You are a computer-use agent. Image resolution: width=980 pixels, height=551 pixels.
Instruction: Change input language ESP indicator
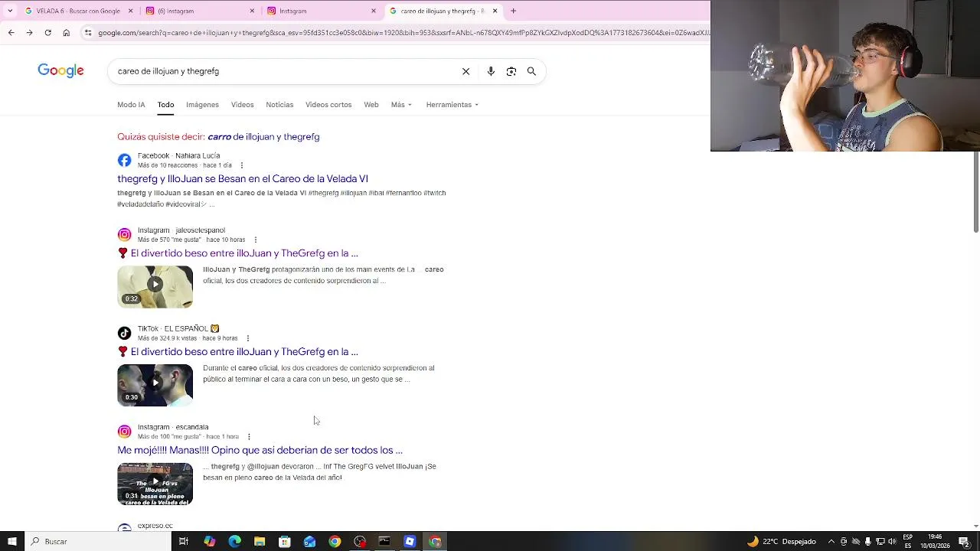point(907,541)
